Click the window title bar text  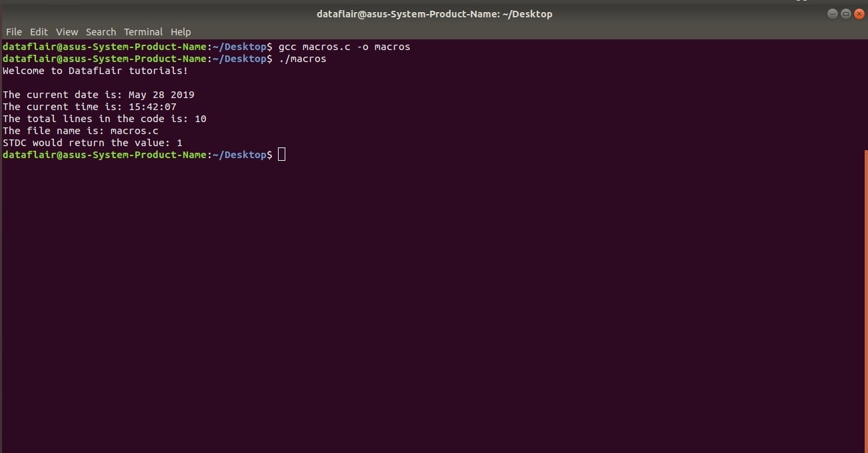click(434, 13)
